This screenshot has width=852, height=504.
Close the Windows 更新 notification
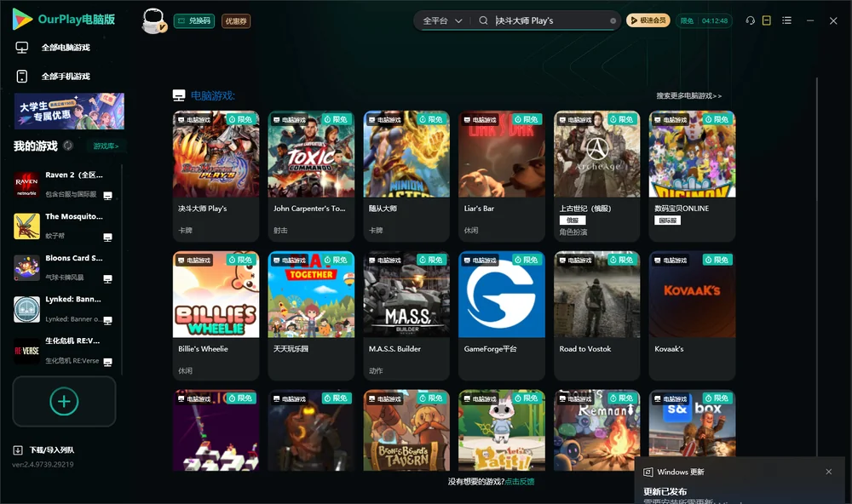pyautogui.click(x=829, y=472)
